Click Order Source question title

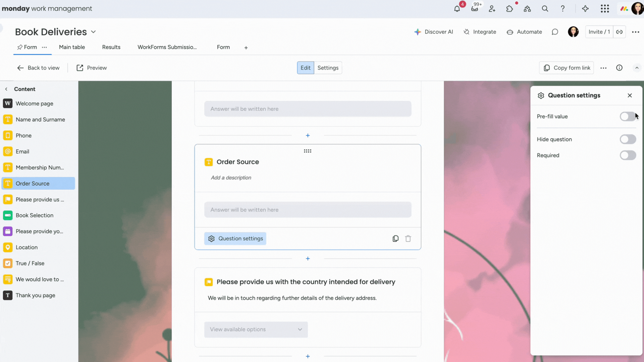[x=237, y=162]
